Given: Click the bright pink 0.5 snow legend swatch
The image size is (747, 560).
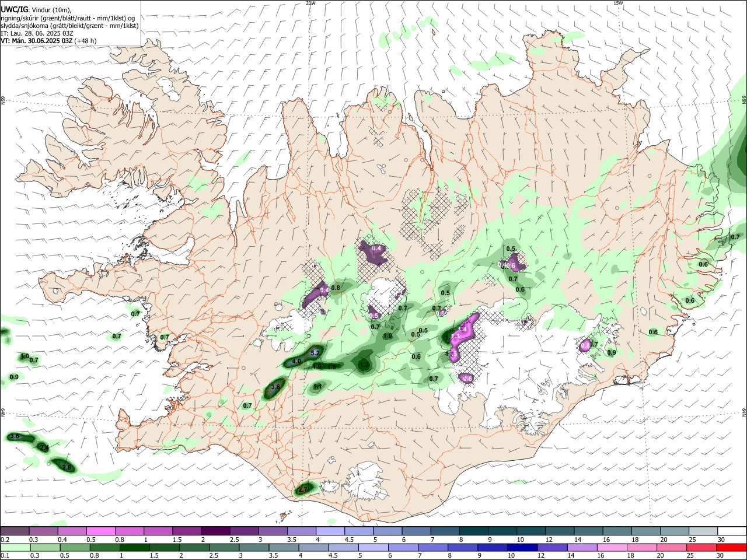Looking at the screenshot, I should pos(101,531).
